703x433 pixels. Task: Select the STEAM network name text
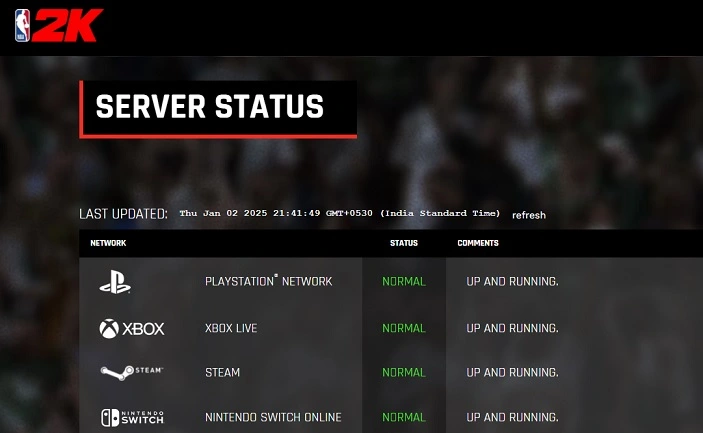click(222, 372)
